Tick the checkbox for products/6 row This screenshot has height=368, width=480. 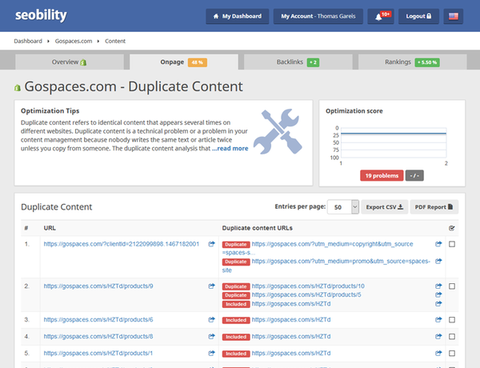click(452, 320)
